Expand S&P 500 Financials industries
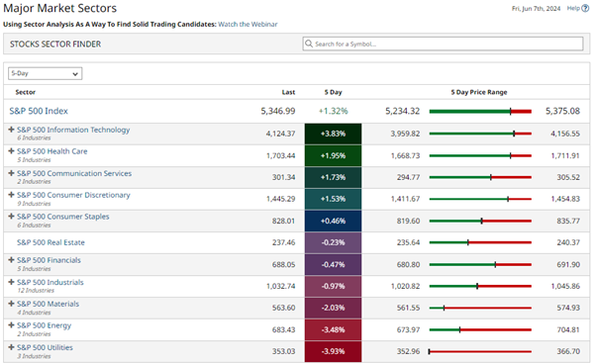The height and width of the screenshot is (364, 596). tap(12, 260)
